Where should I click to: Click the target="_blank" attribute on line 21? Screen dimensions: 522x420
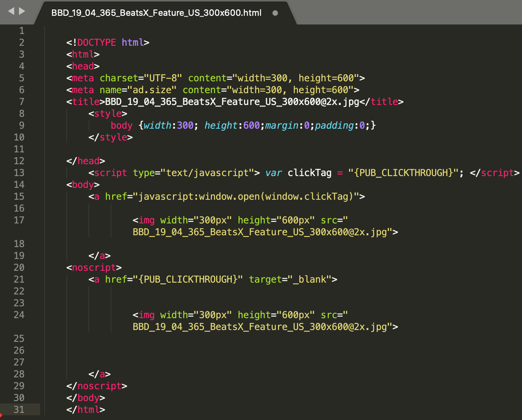291,279
